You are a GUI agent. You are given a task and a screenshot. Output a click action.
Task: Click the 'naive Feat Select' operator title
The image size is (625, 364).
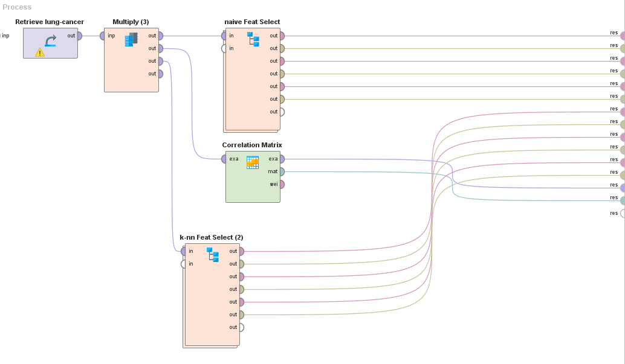pos(252,22)
